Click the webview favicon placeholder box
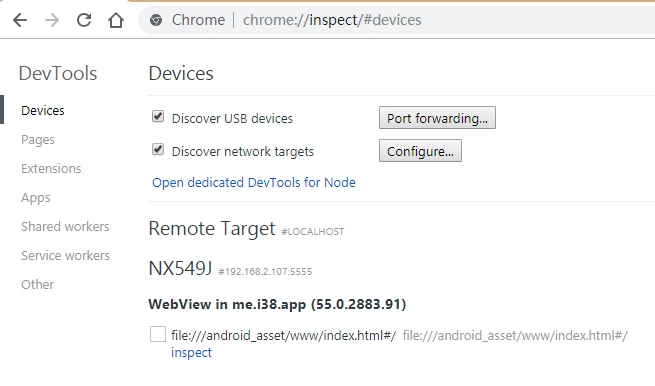655x386 pixels. 157,334
